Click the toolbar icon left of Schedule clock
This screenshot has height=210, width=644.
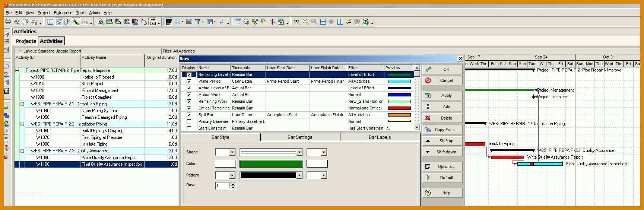point(238,22)
